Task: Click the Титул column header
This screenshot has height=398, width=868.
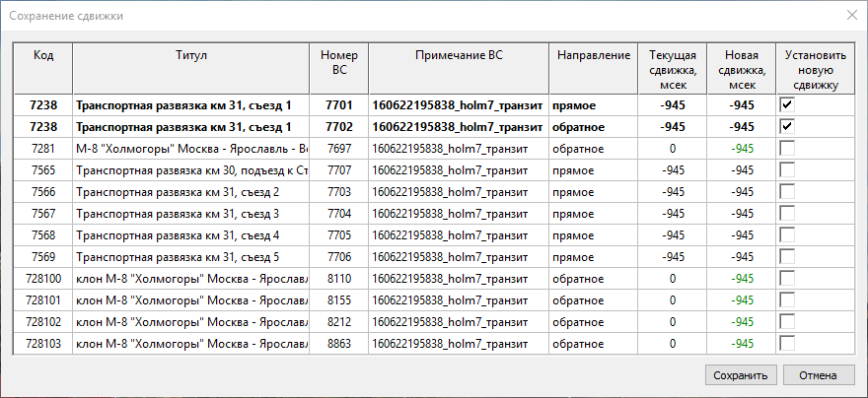Action: 190,56
